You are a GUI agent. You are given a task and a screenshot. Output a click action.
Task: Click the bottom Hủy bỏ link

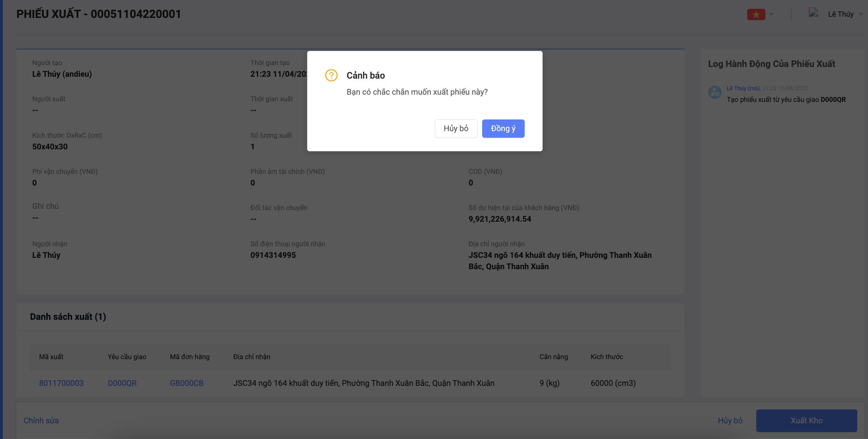pos(730,421)
